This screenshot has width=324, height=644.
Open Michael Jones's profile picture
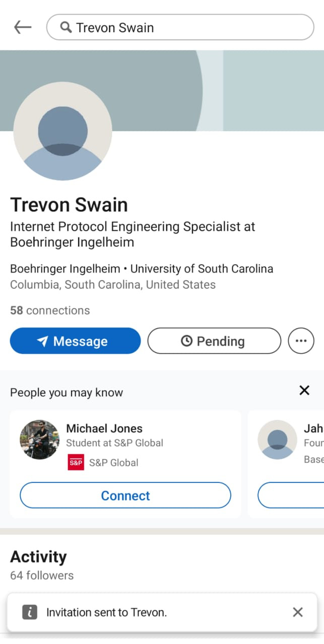click(x=40, y=440)
